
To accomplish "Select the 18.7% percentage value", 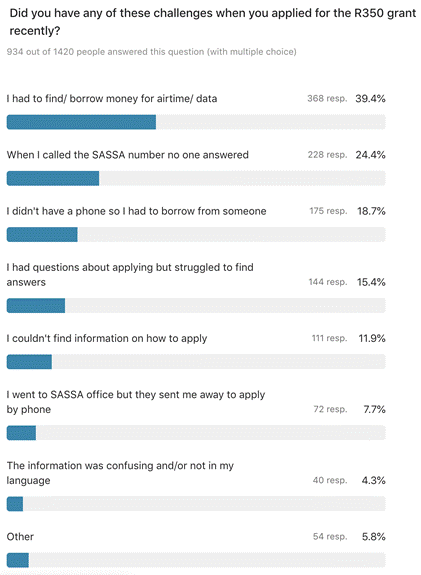I will [371, 211].
